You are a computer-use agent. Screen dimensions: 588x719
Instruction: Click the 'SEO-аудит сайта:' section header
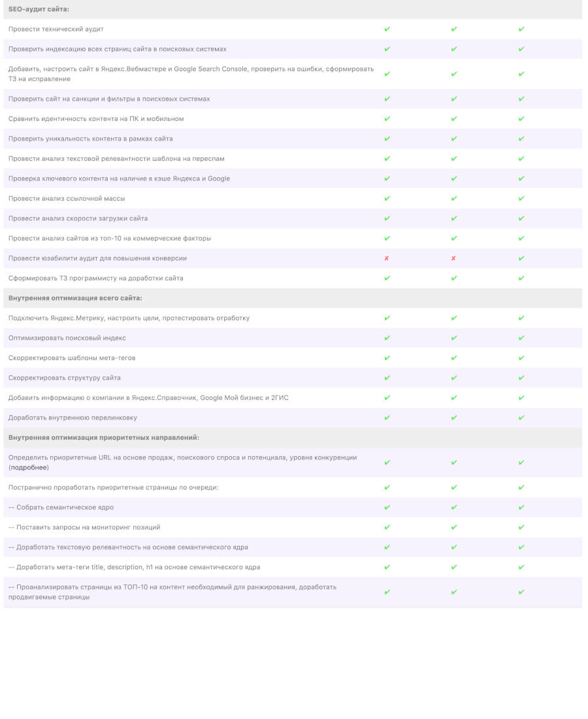(39, 9)
